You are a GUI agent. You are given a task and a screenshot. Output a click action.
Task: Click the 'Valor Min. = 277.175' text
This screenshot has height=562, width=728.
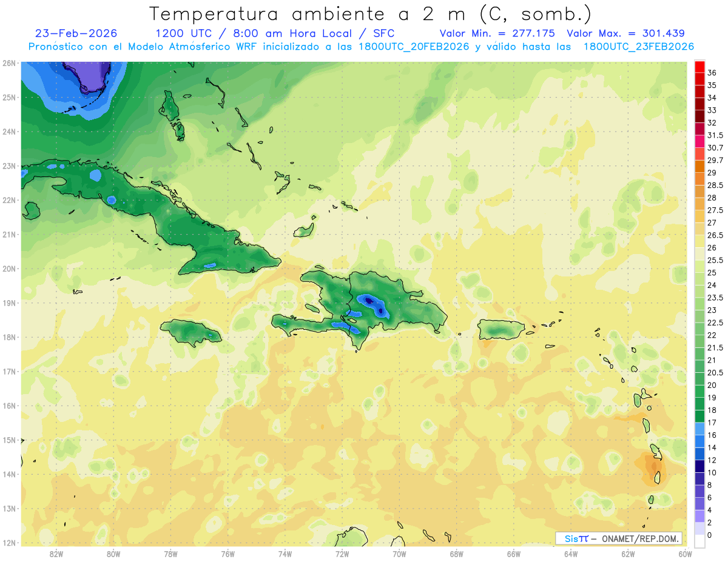click(497, 33)
